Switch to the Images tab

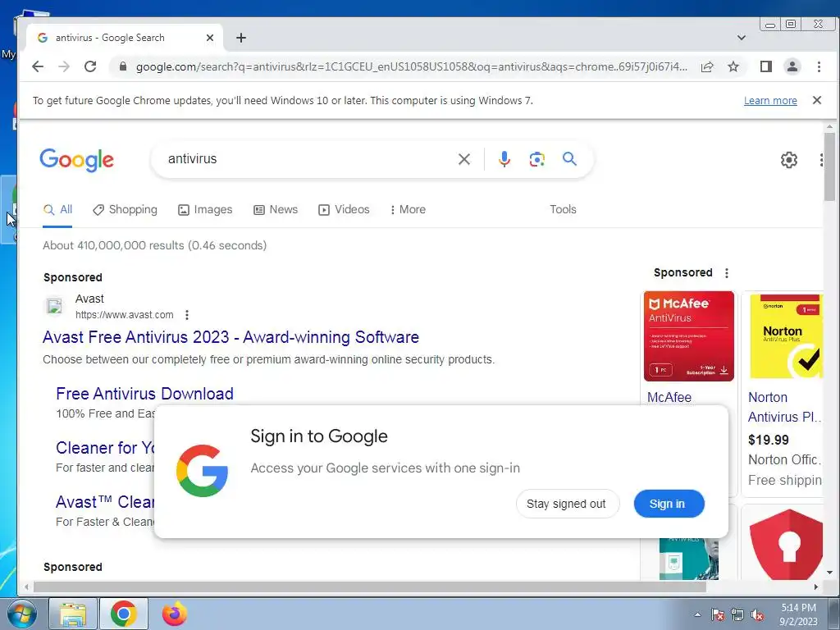(x=205, y=209)
